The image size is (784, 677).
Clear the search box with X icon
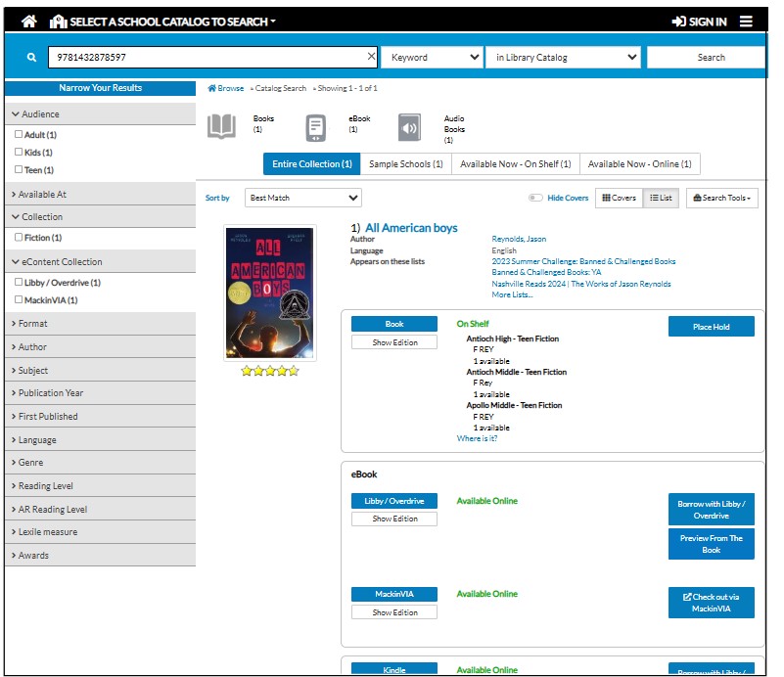[x=371, y=57]
